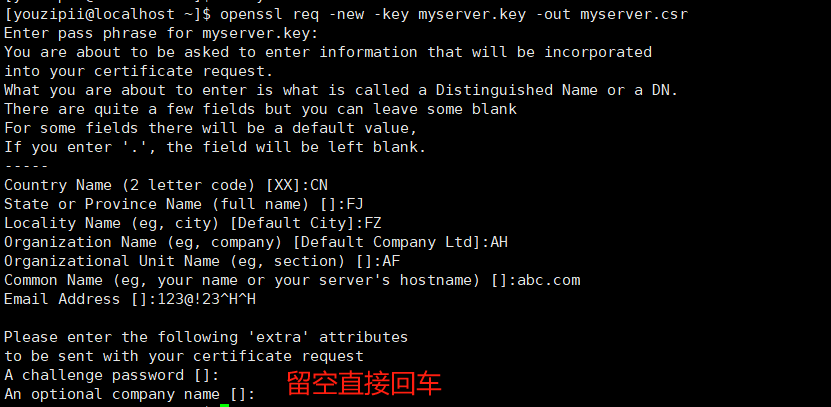This screenshot has width=831, height=407.
Task: Click the 'Enter pass phrase' prompt line
Action: pyautogui.click(x=161, y=33)
